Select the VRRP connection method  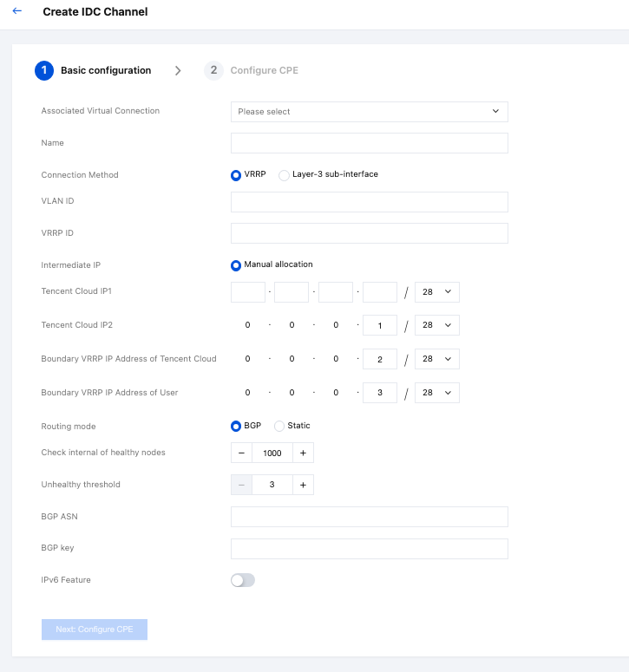coord(236,174)
